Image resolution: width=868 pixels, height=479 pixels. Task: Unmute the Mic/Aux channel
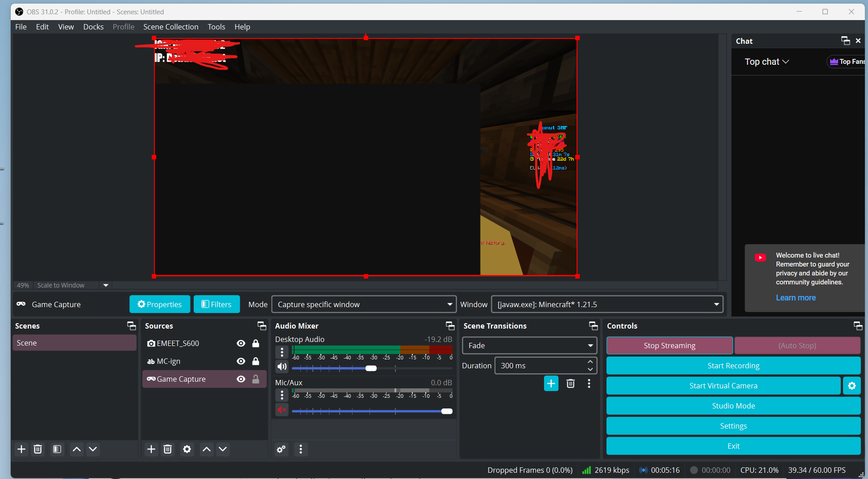click(282, 410)
